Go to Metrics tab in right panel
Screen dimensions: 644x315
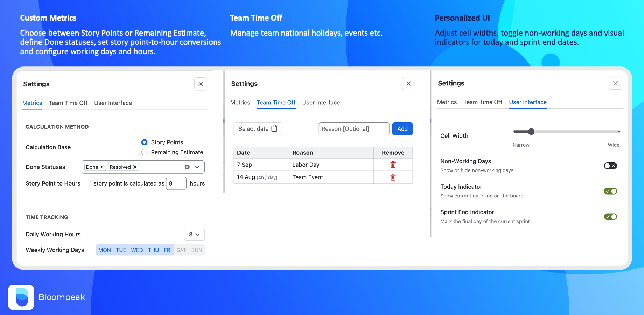click(447, 102)
